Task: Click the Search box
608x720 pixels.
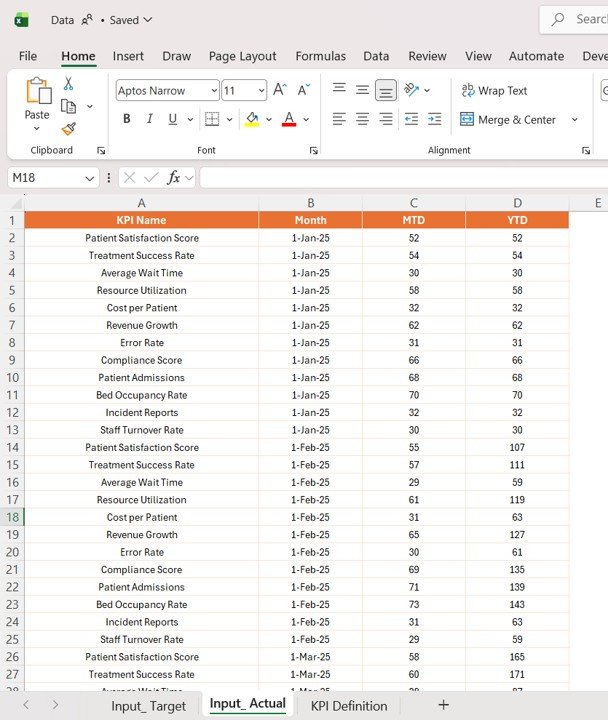Action: click(x=574, y=19)
